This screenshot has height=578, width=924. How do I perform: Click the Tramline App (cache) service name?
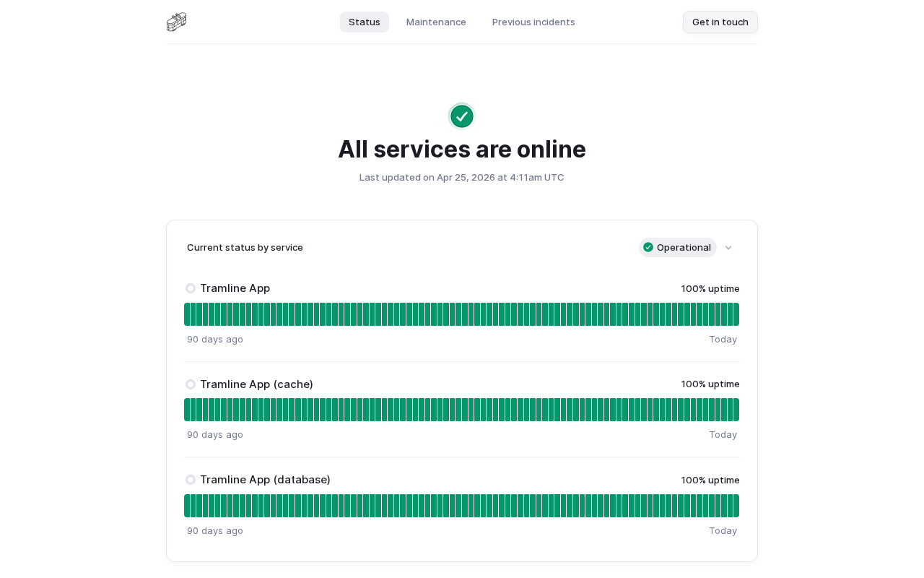click(256, 384)
